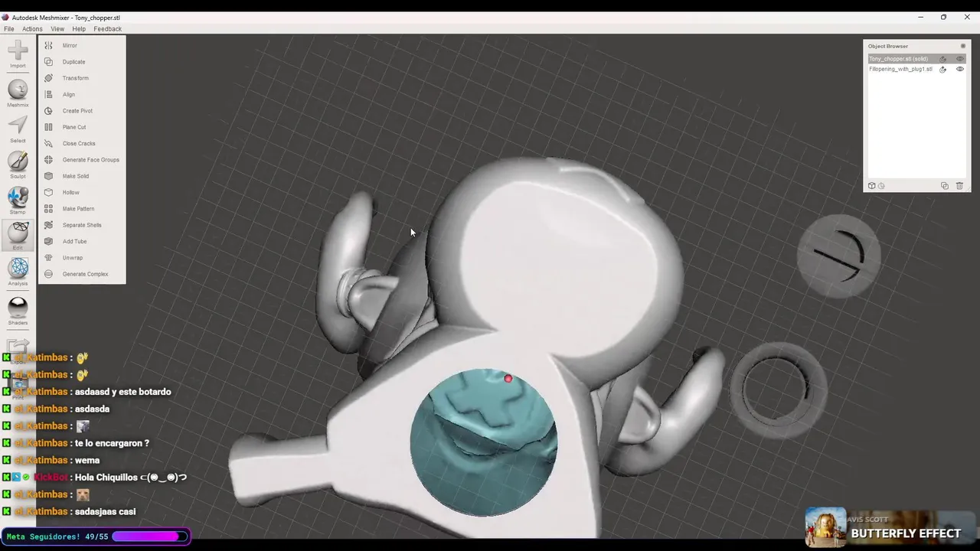
Task: Open the Feedback menu
Action: point(107,29)
